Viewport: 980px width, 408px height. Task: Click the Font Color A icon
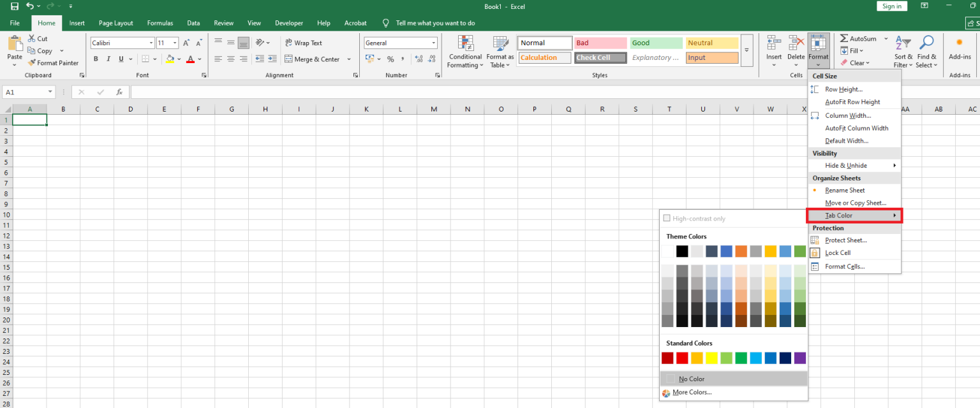click(190, 59)
